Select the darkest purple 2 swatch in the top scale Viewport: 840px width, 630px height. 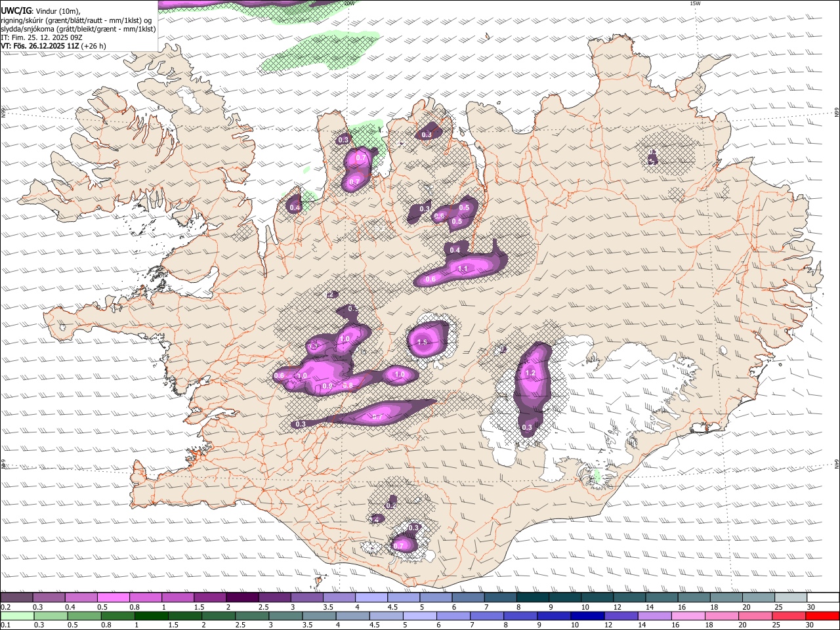(241, 597)
